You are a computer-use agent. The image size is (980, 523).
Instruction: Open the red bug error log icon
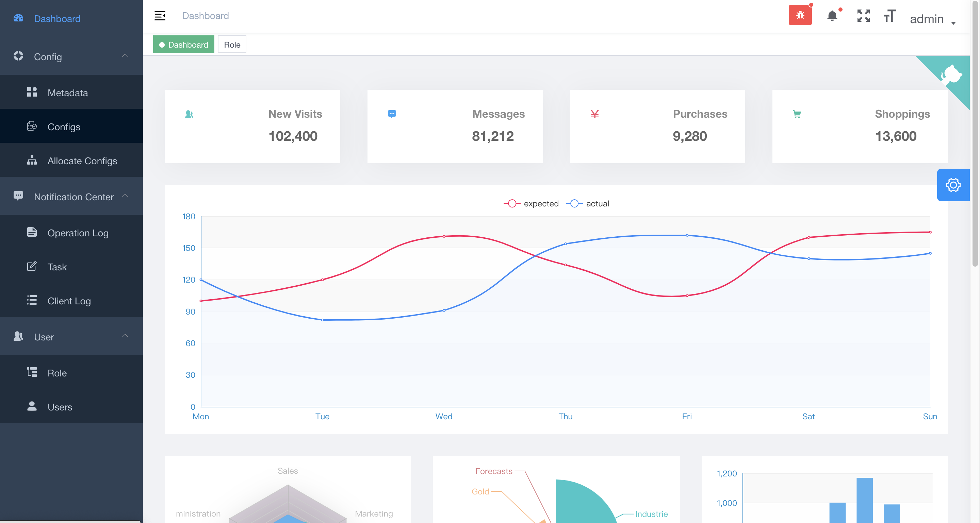click(800, 15)
